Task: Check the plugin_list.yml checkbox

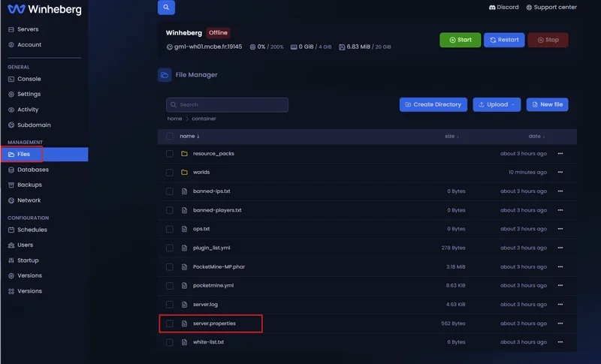Action: [x=170, y=248]
